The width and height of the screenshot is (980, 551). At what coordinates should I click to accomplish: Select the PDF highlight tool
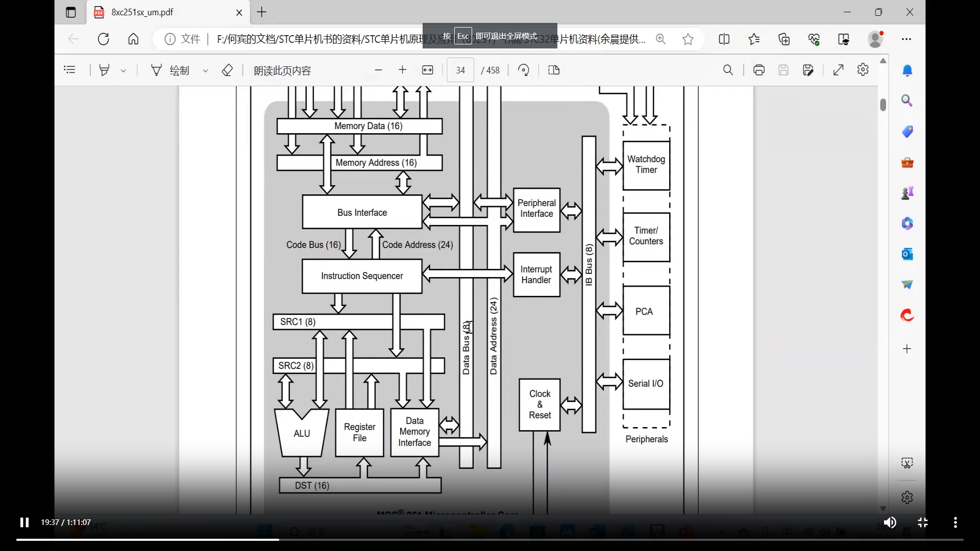pyautogui.click(x=104, y=70)
